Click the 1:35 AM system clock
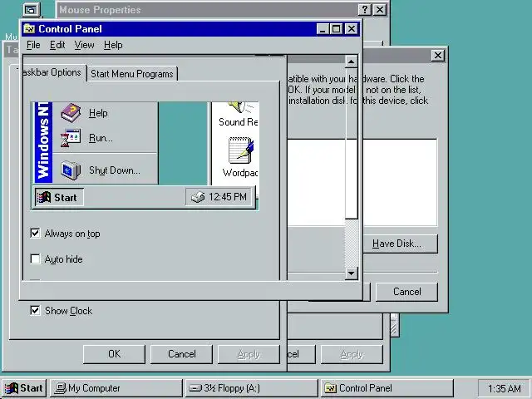The height and width of the screenshot is (399, 532). pyautogui.click(x=504, y=388)
